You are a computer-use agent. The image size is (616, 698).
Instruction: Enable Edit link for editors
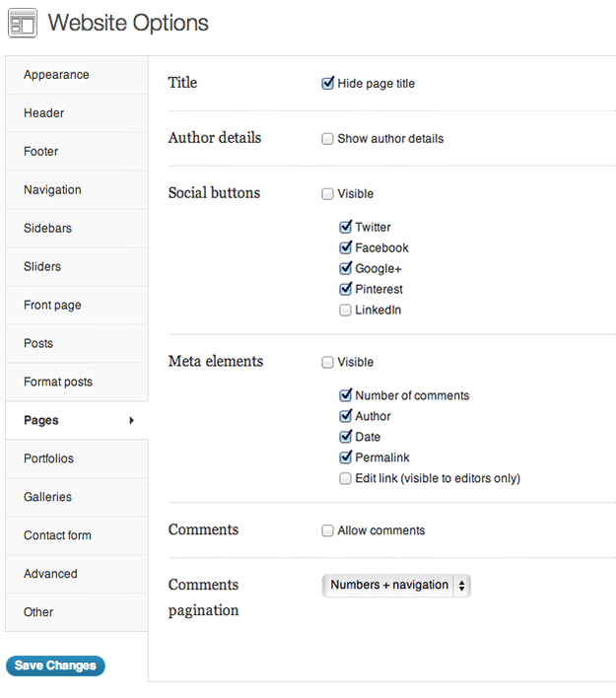coord(345,478)
